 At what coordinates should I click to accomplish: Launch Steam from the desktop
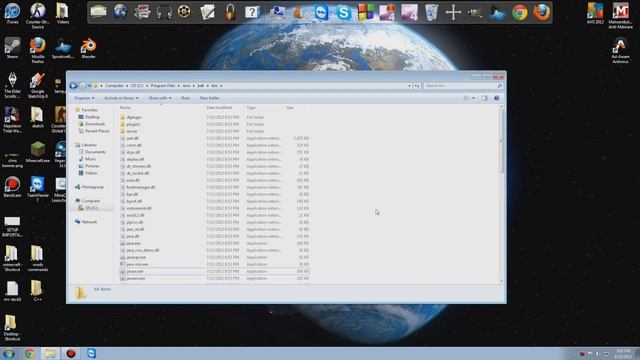[x=12, y=48]
